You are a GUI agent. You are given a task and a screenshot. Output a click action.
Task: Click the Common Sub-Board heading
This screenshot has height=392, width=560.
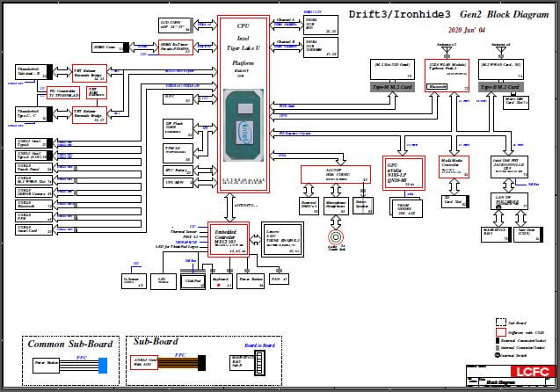(69, 344)
